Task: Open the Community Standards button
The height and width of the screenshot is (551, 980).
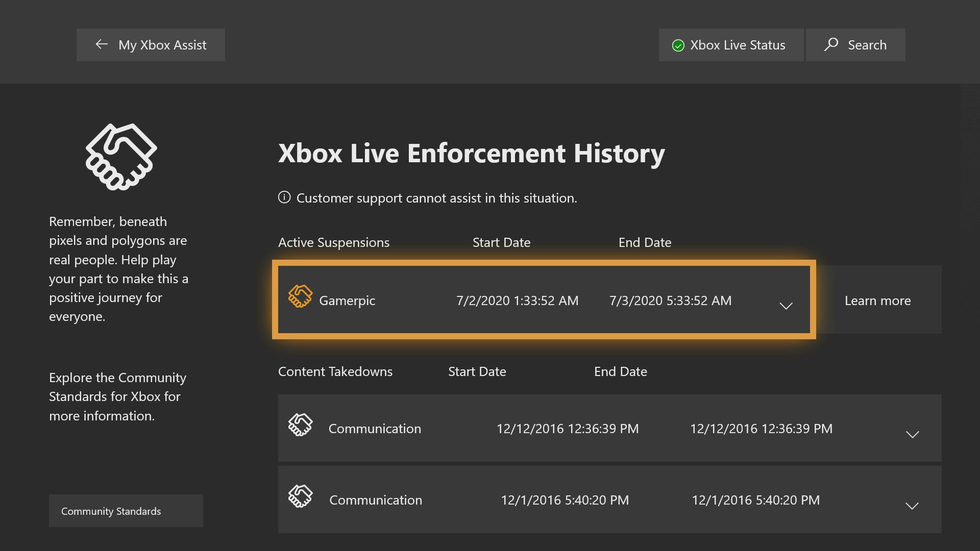Action: pos(126,511)
